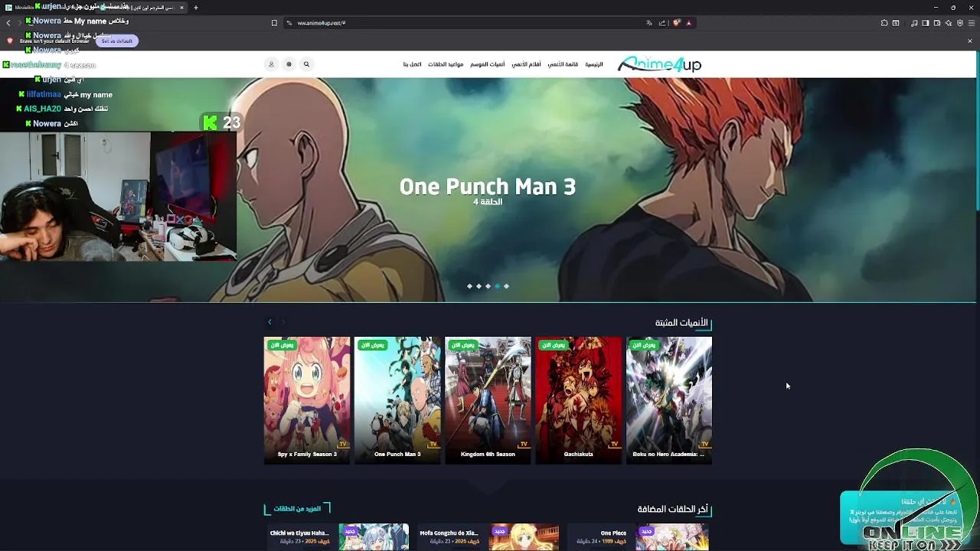Open the مواعيد الحلقات menu item
Image resolution: width=980 pixels, height=551 pixels.
pyautogui.click(x=446, y=64)
